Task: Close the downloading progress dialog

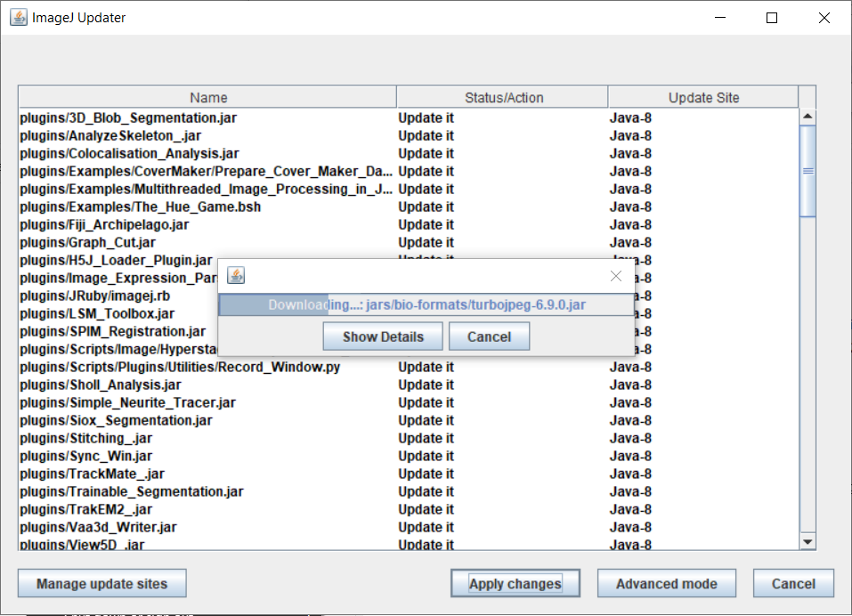Action: pyautogui.click(x=616, y=276)
